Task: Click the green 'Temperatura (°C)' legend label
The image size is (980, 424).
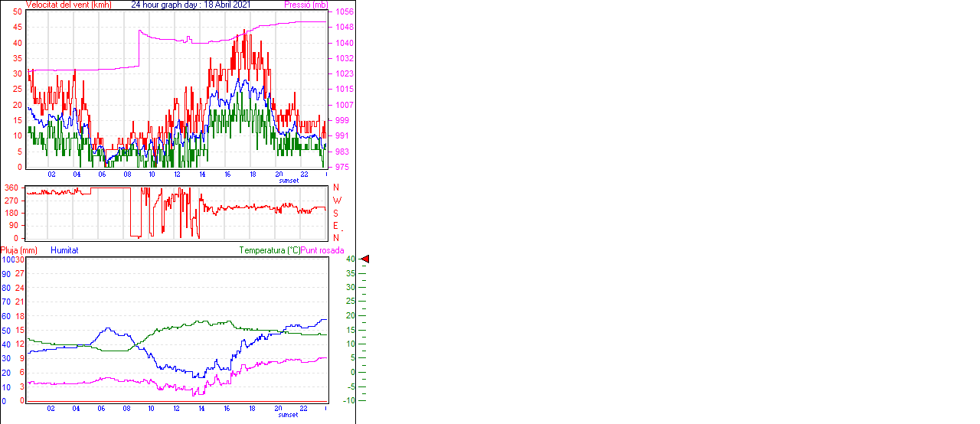Action: (269, 250)
